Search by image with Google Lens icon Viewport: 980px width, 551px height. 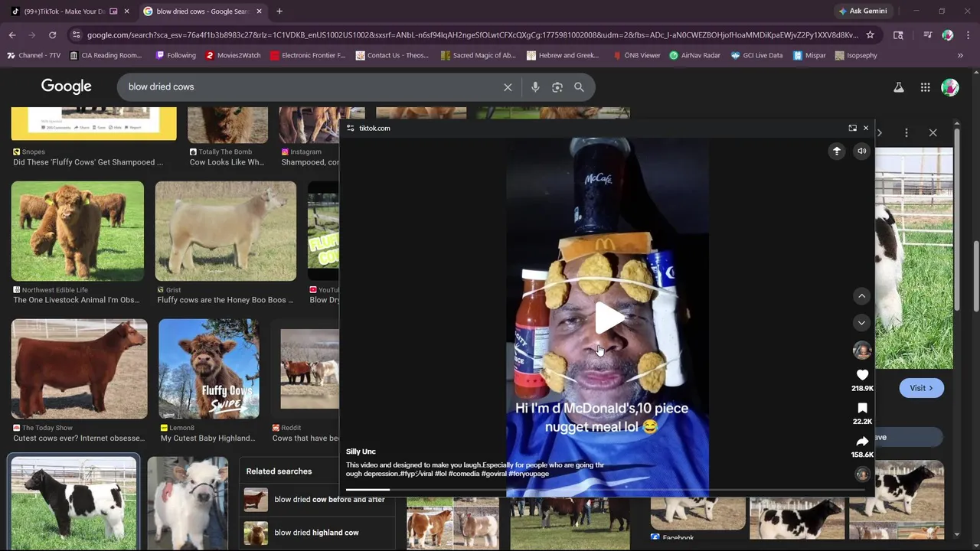(557, 87)
